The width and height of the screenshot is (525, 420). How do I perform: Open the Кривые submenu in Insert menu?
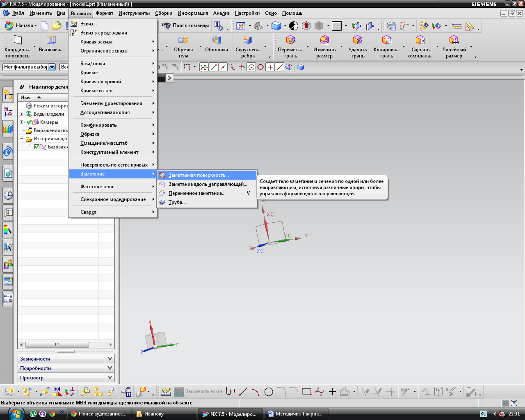coord(113,73)
